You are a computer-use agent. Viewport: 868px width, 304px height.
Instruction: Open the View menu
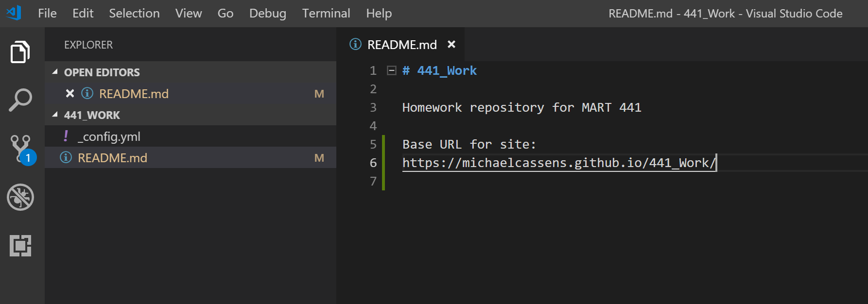pyautogui.click(x=189, y=13)
